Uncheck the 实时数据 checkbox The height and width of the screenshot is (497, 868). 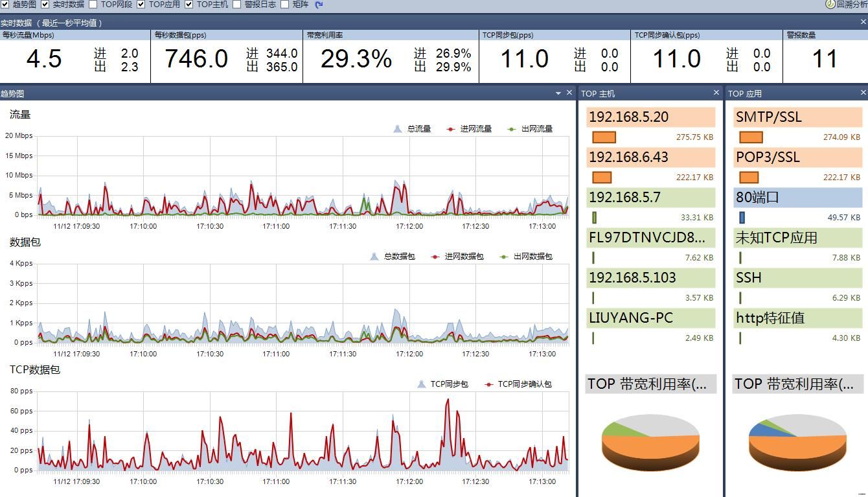45,5
